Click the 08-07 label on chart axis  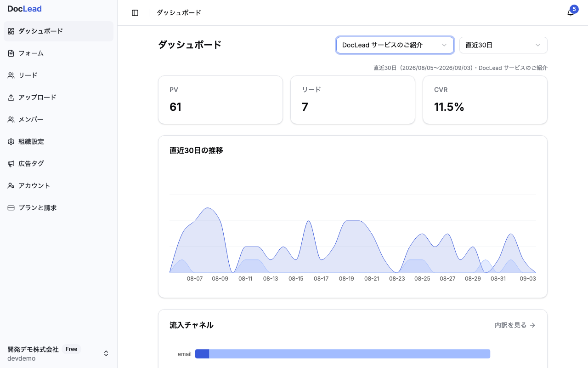(x=195, y=279)
